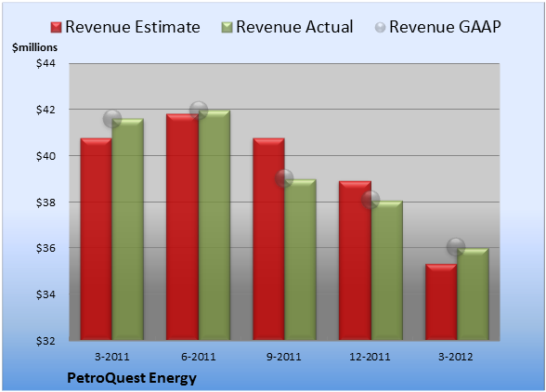
Task: Click the '9-2011' x-axis label
Action: (x=284, y=357)
